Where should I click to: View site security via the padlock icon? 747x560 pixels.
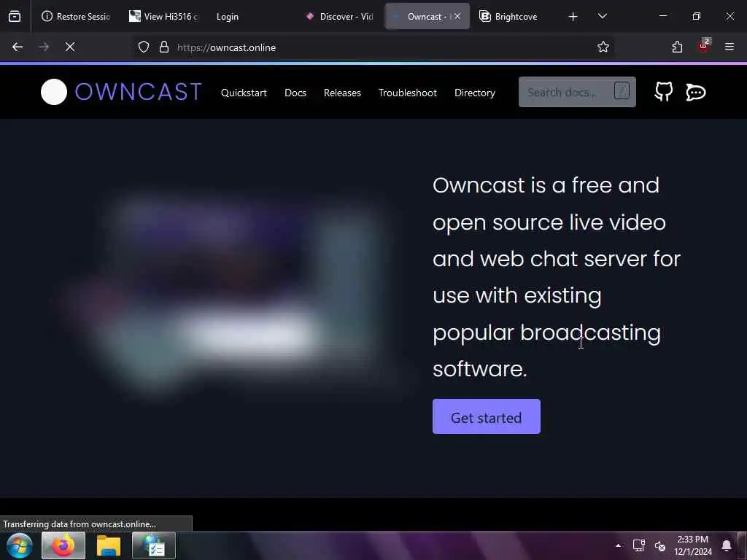pyautogui.click(x=164, y=47)
